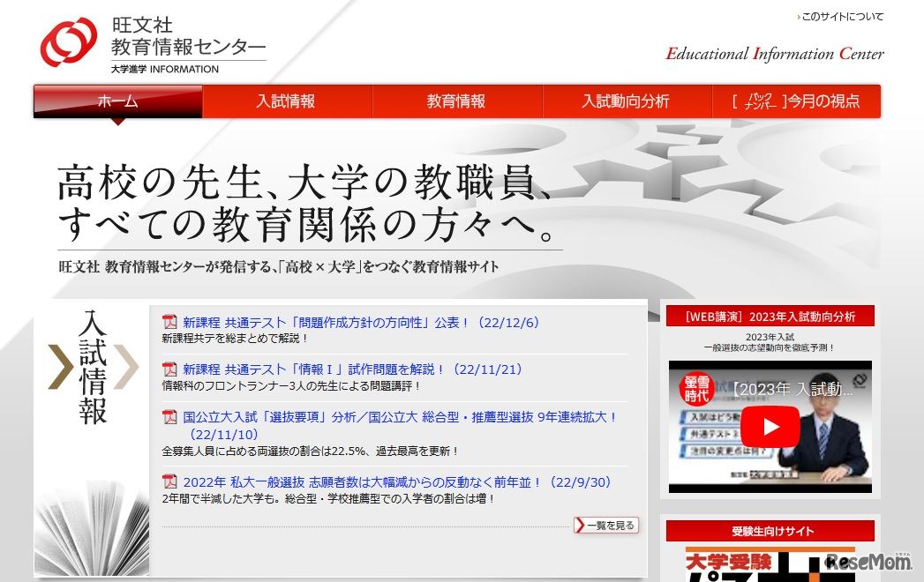Open the このサイトについて link
Image resolution: width=924 pixels, height=582 pixels.
(x=841, y=17)
